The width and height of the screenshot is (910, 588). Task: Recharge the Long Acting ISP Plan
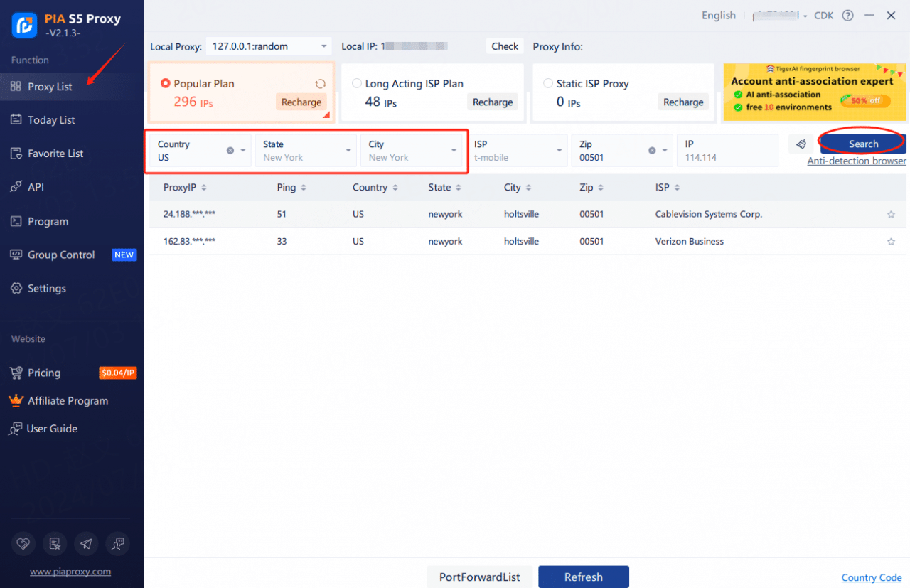[493, 102]
